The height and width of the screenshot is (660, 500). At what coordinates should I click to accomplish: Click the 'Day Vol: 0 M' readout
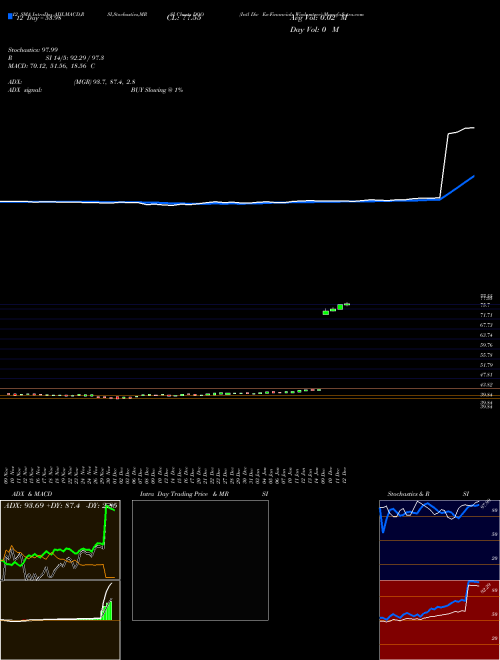coord(314,30)
